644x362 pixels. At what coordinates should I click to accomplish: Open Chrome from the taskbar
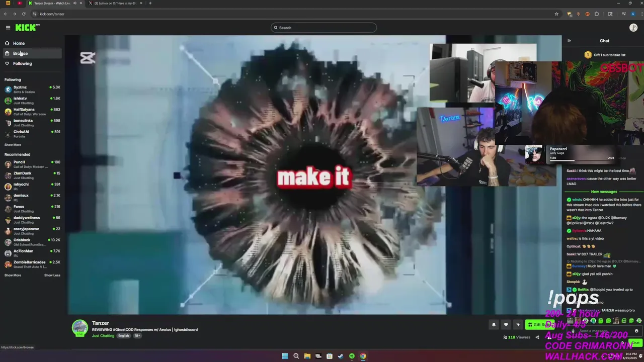[363, 356]
